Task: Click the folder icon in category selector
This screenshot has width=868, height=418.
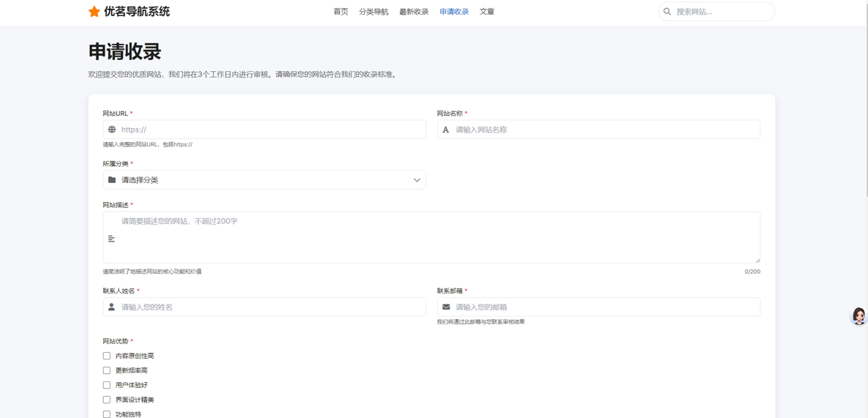Action: 112,179
